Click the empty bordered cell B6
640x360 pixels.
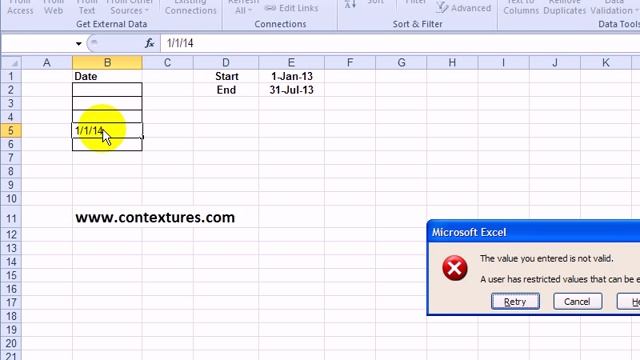point(107,144)
